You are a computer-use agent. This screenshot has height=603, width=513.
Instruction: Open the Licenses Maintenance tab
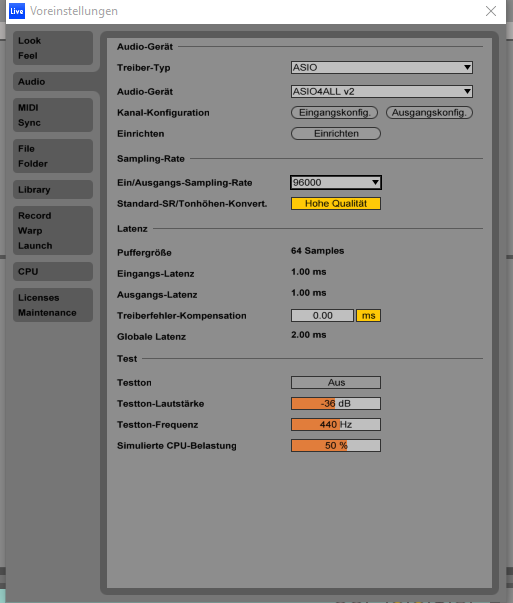coord(53,305)
